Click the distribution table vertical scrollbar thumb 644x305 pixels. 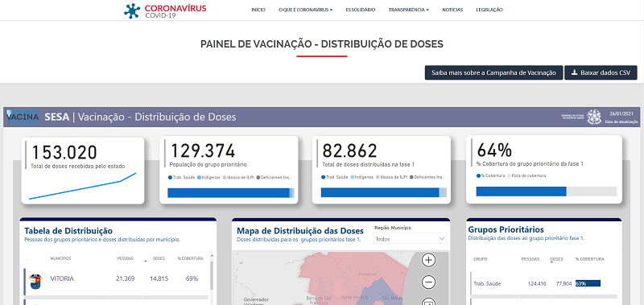pyautogui.click(x=212, y=275)
